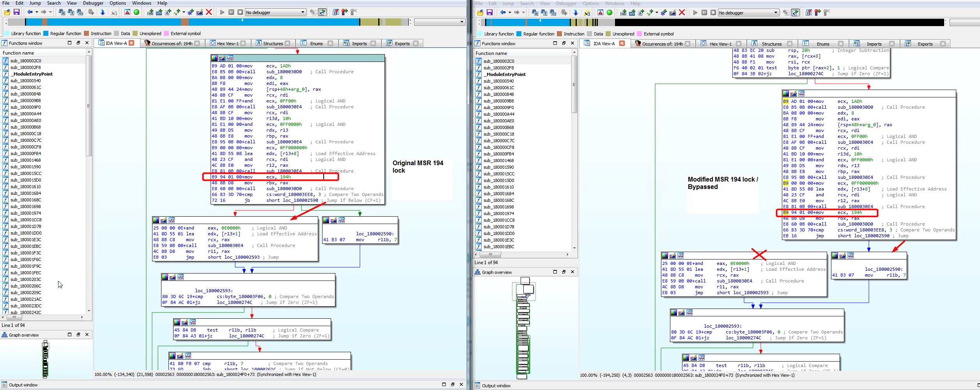Click Data plus icon in left toolbar
Viewport: 980px width, 390px height.
click(x=159, y=12)
